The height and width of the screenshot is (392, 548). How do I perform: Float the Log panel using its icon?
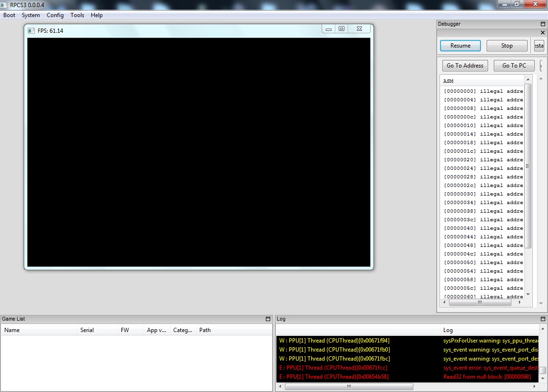click(543, 319)
